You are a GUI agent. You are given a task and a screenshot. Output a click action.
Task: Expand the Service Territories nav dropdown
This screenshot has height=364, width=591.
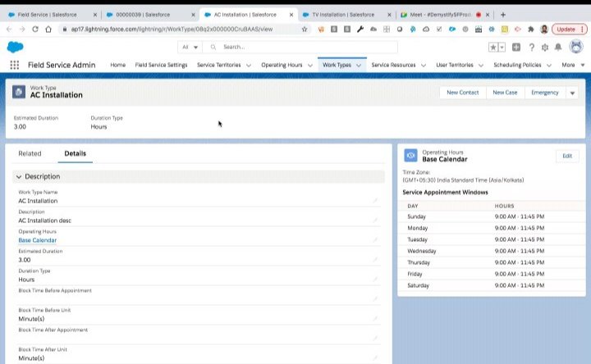(x=249, y=65)
